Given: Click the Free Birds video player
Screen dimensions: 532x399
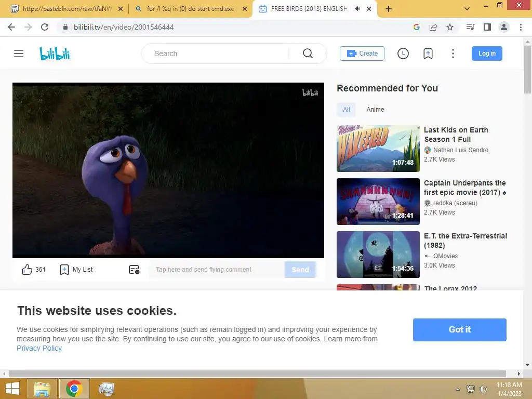Looking at the screenshot, I should pyautogui.click(x=168, y=170).
